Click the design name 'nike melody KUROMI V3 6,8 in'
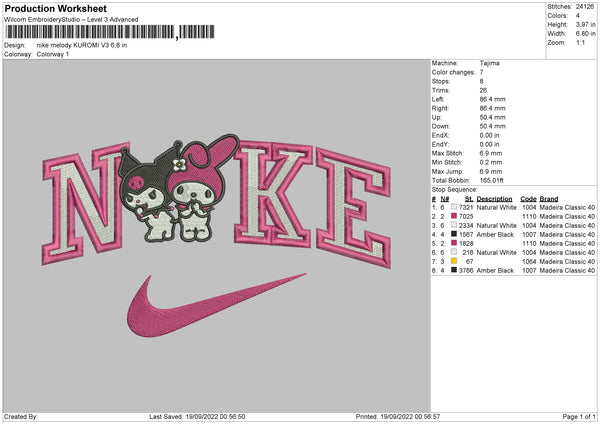The image size is (600, 424). pyautogui.click(x=82, y=45)
